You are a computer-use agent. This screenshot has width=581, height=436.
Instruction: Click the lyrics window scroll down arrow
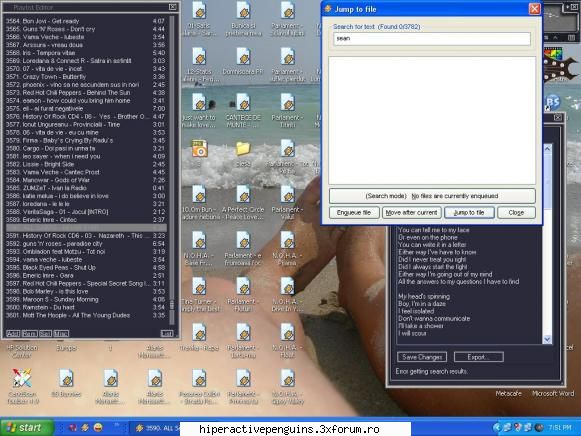point(547,340)
